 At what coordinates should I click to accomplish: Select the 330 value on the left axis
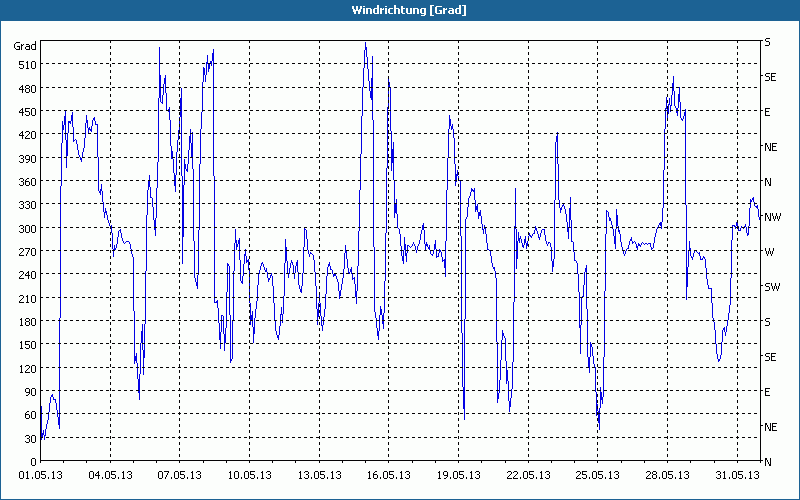[x=28, y=205]
